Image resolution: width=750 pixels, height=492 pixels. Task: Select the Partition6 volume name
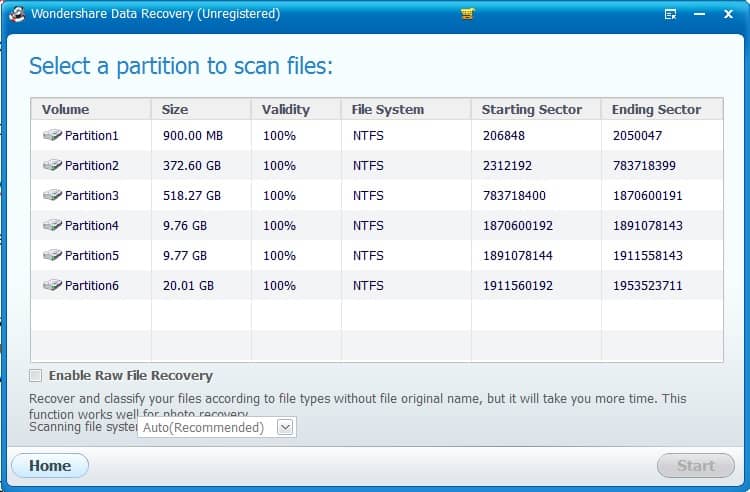click(x=91, y=286)
